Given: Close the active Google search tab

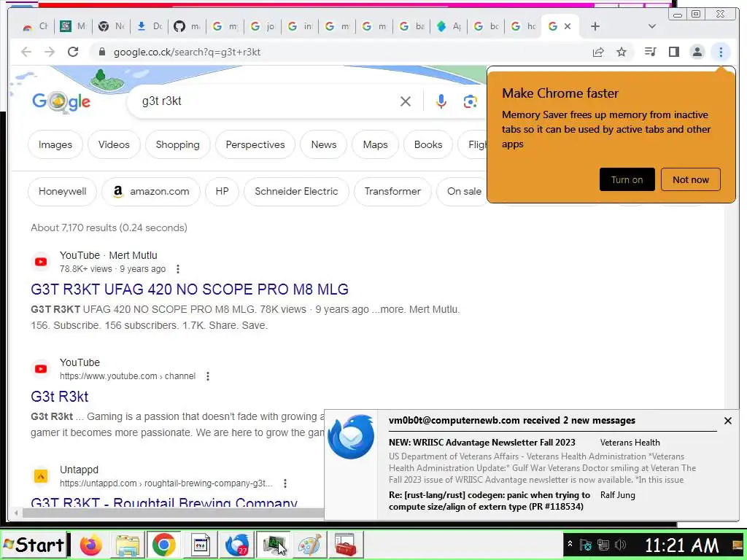Looking at the screenshot, I should point(568,26).
